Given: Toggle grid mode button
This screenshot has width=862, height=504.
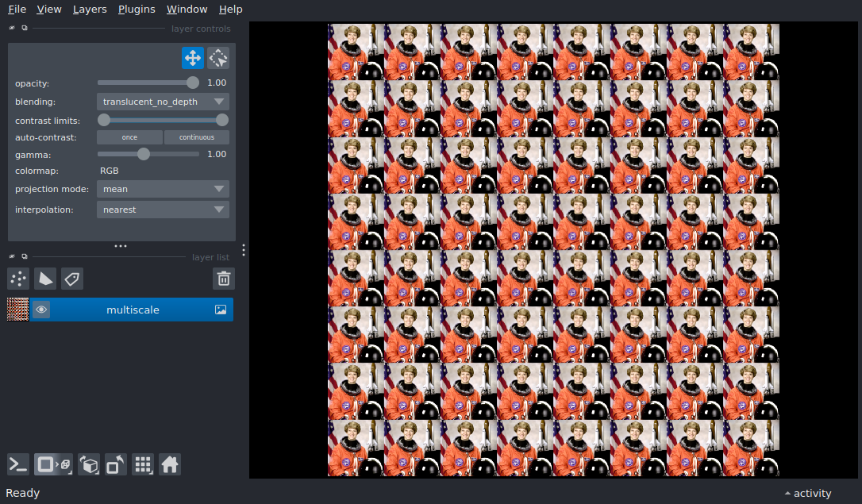Looking at the screenshot, I should 143,464.
